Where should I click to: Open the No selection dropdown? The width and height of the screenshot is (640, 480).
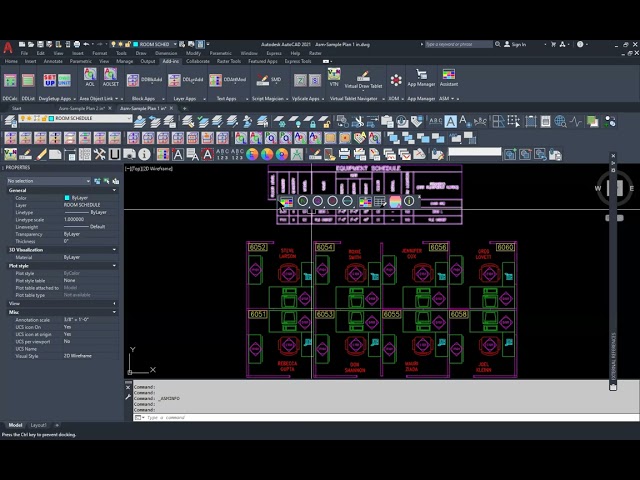49,181
